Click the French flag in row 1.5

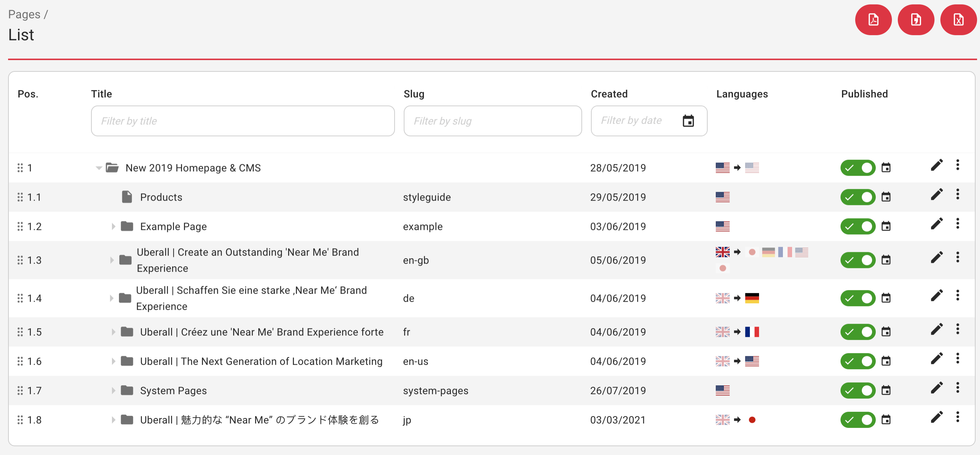pos(752,332)
